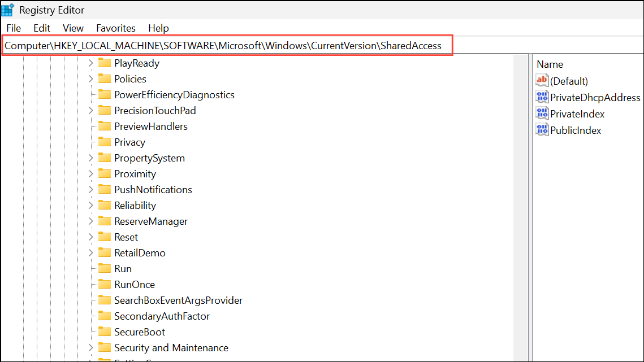644x362 pixels.
Task: Expand the Reliability key
Action: pos(91,205)
